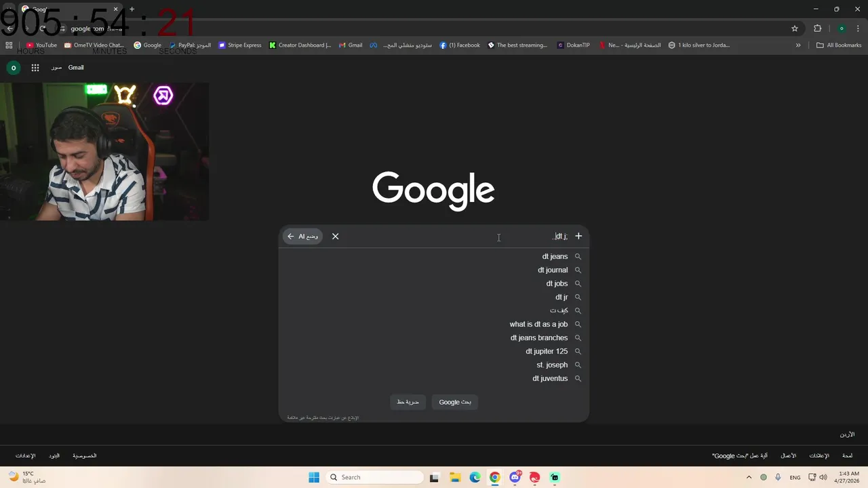
Task: Click magnifier icon beside 'dt juventus'
Action: [578, 378]
